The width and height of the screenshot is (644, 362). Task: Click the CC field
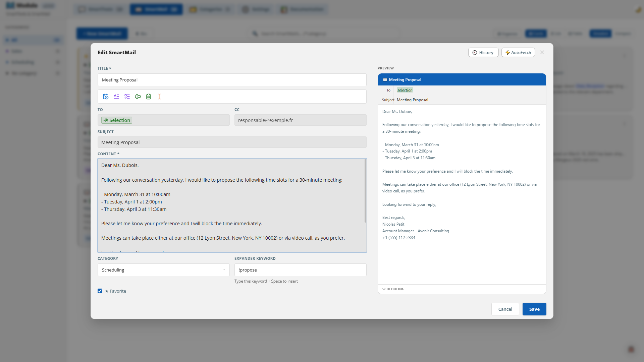[301, 120]
